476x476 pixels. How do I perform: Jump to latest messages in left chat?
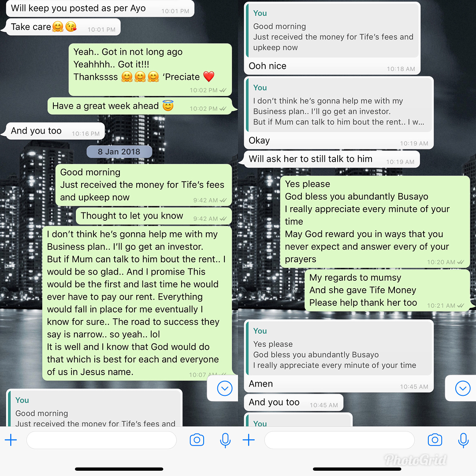225,388
